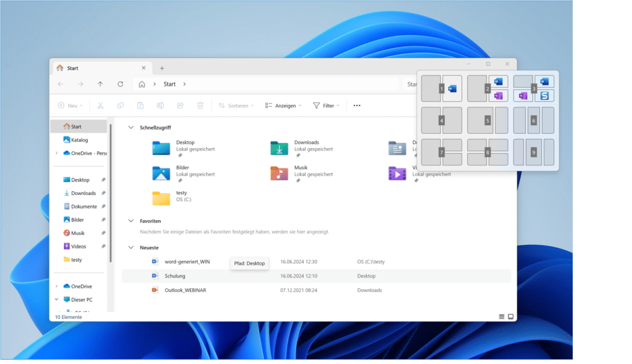Open the Anzeigen view dropdown
The image size is (632, 364).
click(283, 105)
